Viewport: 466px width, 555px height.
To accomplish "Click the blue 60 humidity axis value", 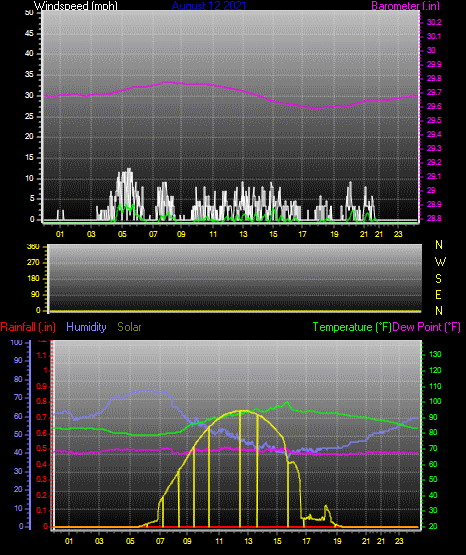I will (x=18, y=417).
